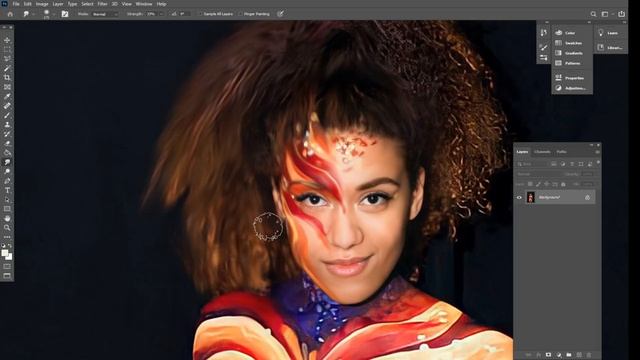Select the Dodge tool
Screen dimensions: 640x360
coord(7,171)
